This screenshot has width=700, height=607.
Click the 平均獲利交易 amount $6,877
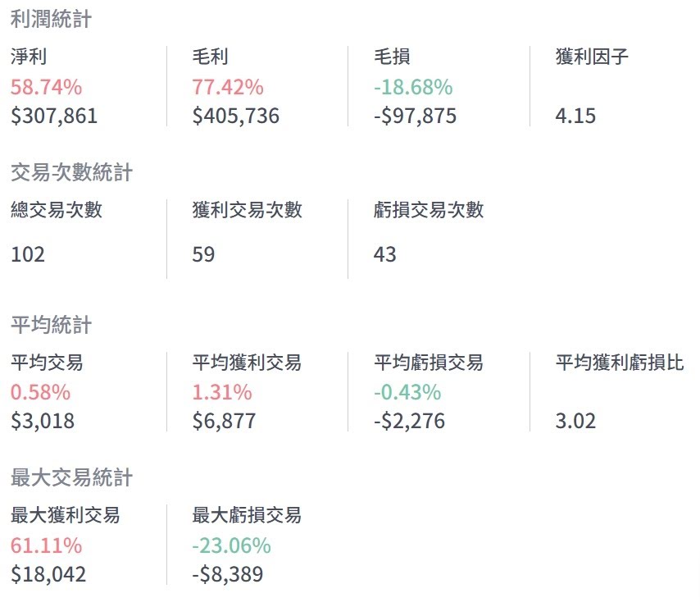click(224, 422)
